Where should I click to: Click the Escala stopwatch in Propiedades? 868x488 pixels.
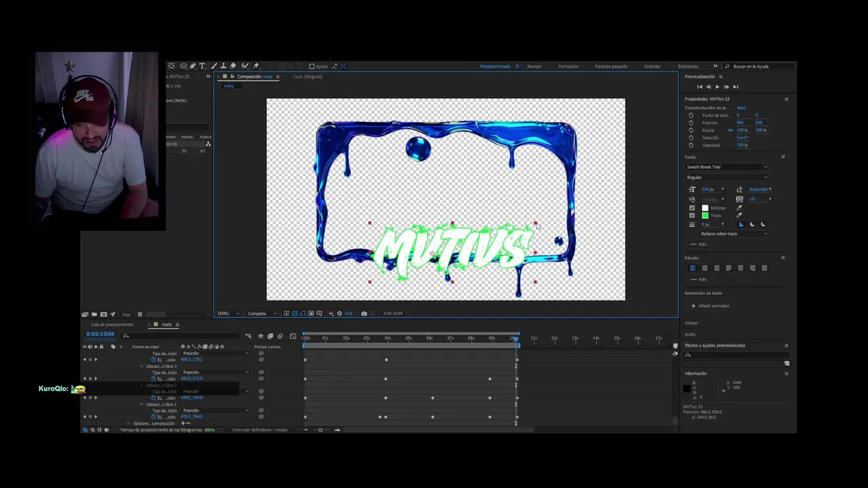[691, 130]
